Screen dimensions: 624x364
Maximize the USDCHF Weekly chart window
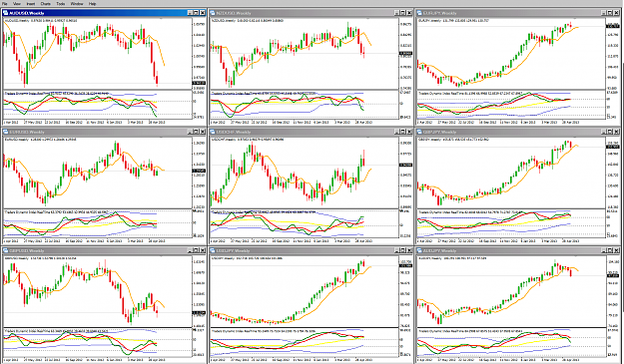403,132
